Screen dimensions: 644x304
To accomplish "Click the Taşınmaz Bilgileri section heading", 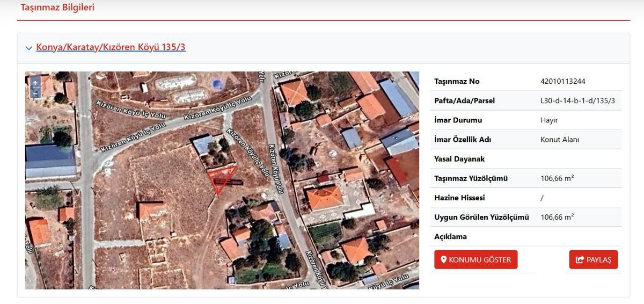I will point(57,8).
